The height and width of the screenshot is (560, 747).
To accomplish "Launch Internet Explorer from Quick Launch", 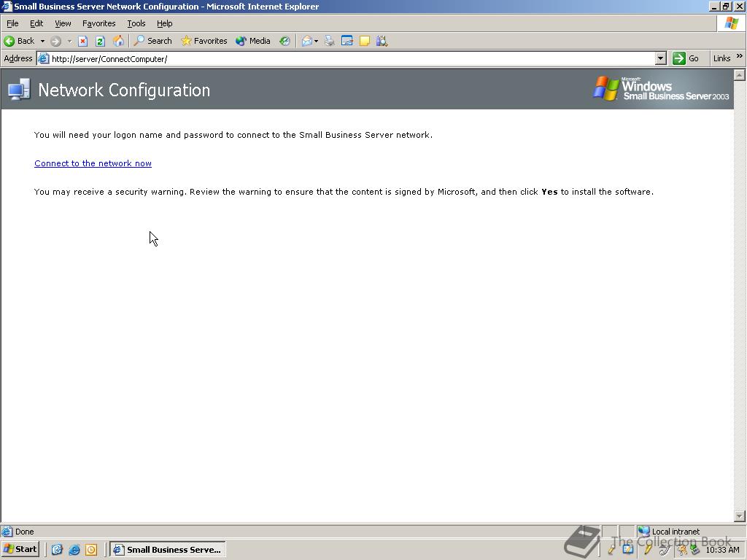I will [74, 550].
